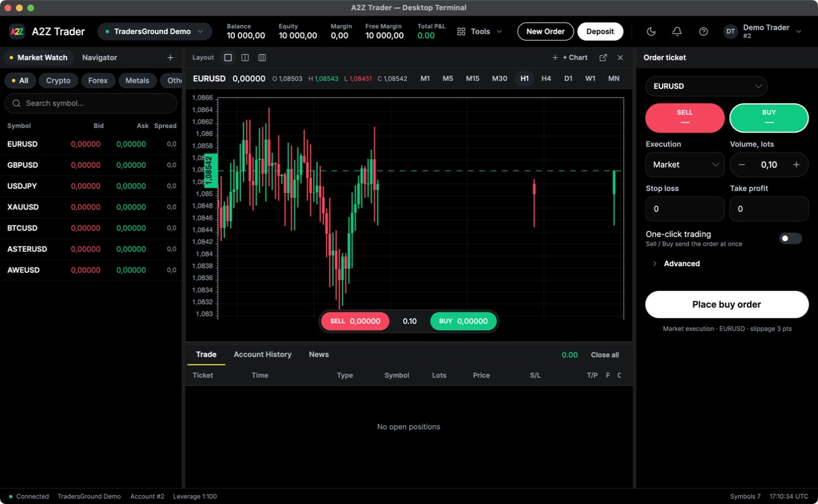Select D1 timeframe
This screenshot has height=504, width=818.
pyautogui.click(x=568, y=78)
